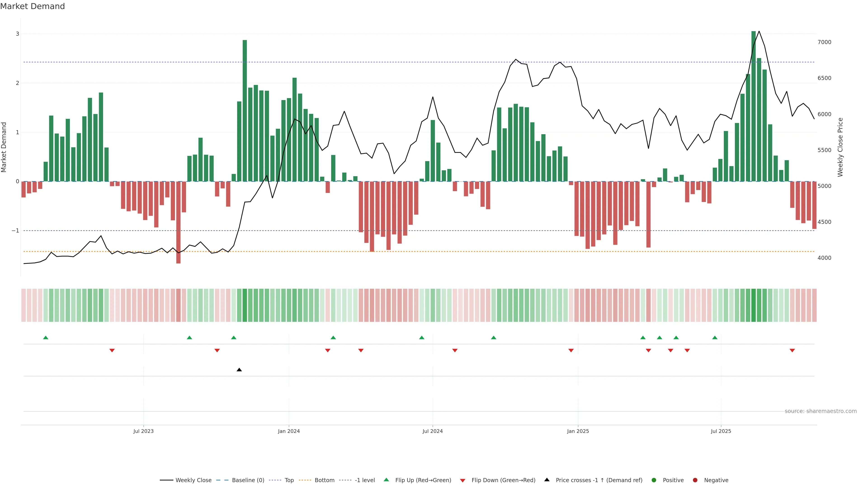This screenshot has width=868, height=488.
Task: Click the green Positive circle legend icon
Action: (654, 480)
